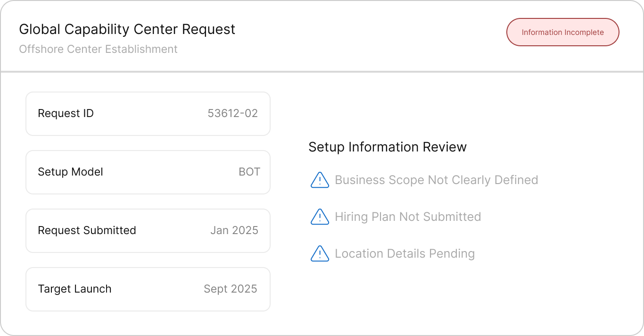Click the Sept 2025 launch date
Viewport: 644px width, 336px height.
click(230, 289)
